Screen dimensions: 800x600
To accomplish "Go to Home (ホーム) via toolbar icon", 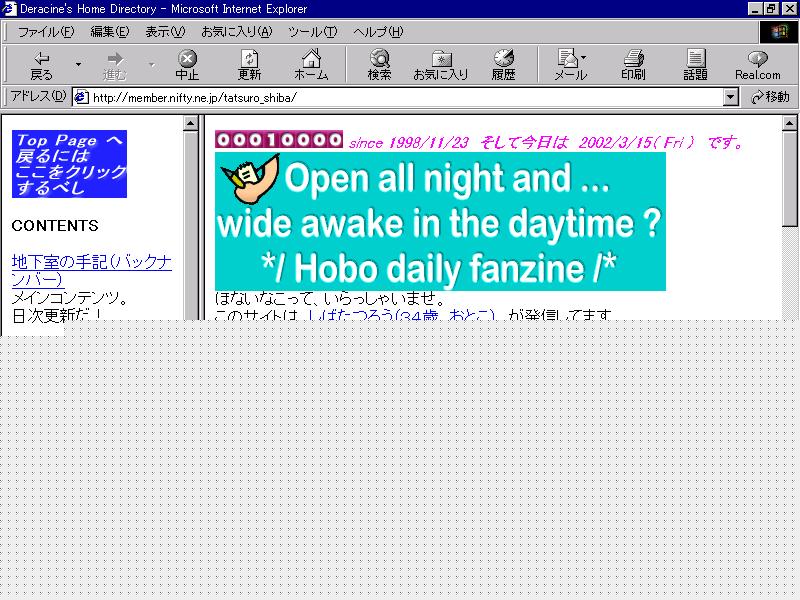I will [311, 64].
